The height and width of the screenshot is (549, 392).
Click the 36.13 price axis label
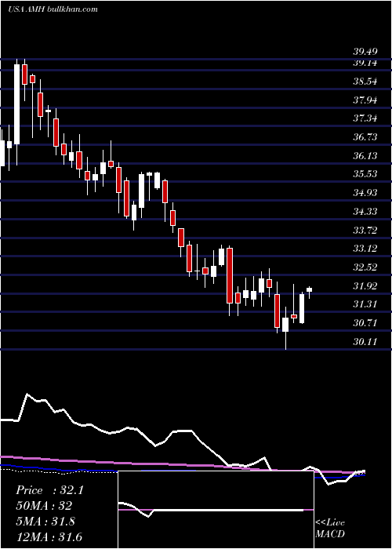point(365,156)
